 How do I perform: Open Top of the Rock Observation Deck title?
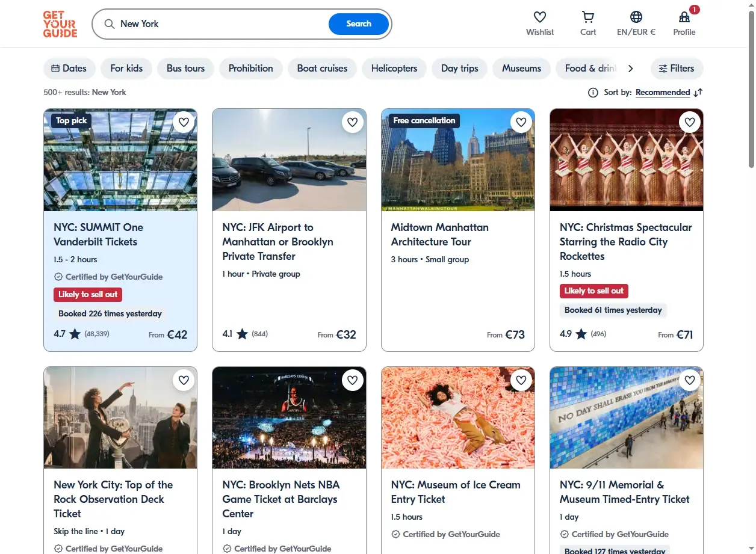(113, 499)
